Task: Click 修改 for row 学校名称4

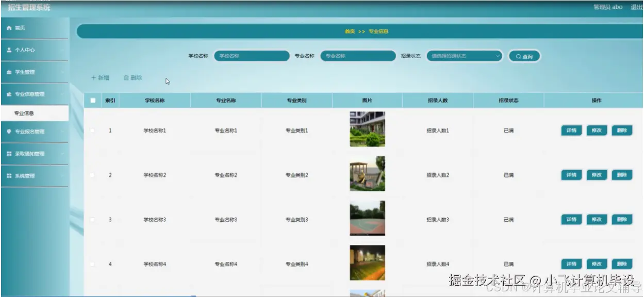Action: point(597,264)
